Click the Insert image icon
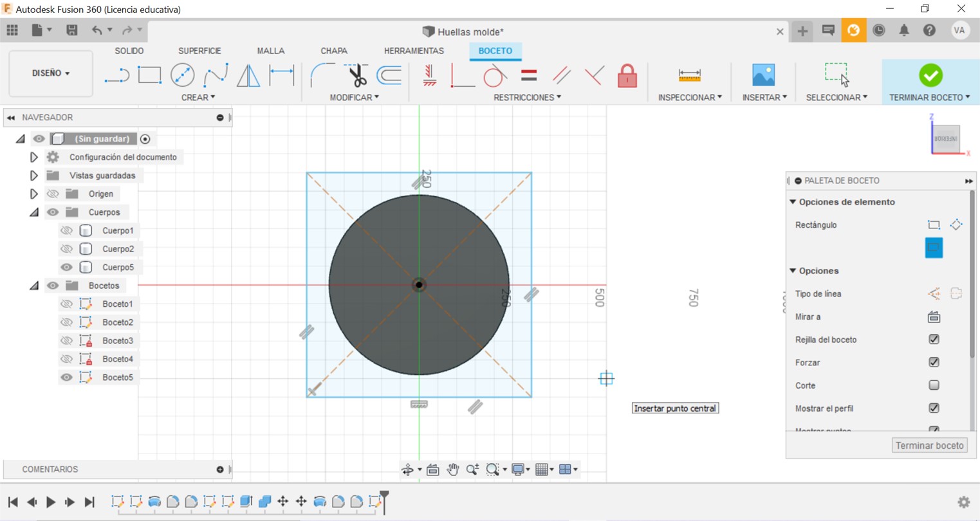This screenshot has width=980, height=521. [764, 75]
